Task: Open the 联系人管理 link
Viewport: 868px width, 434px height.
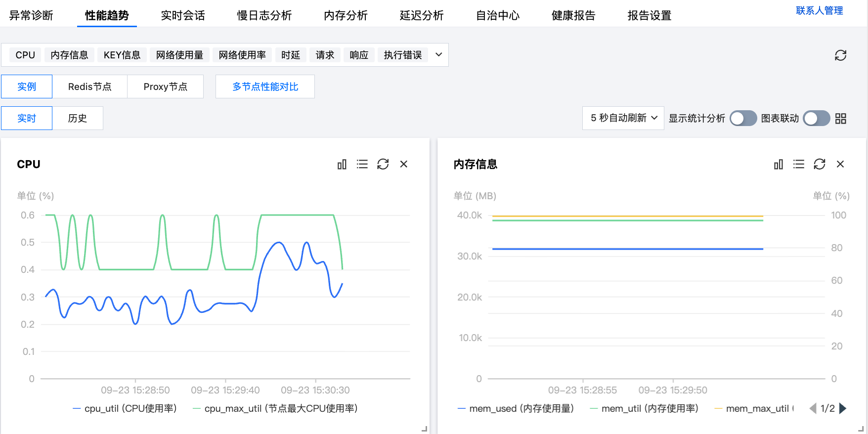Action: click(x=819, y=11)
